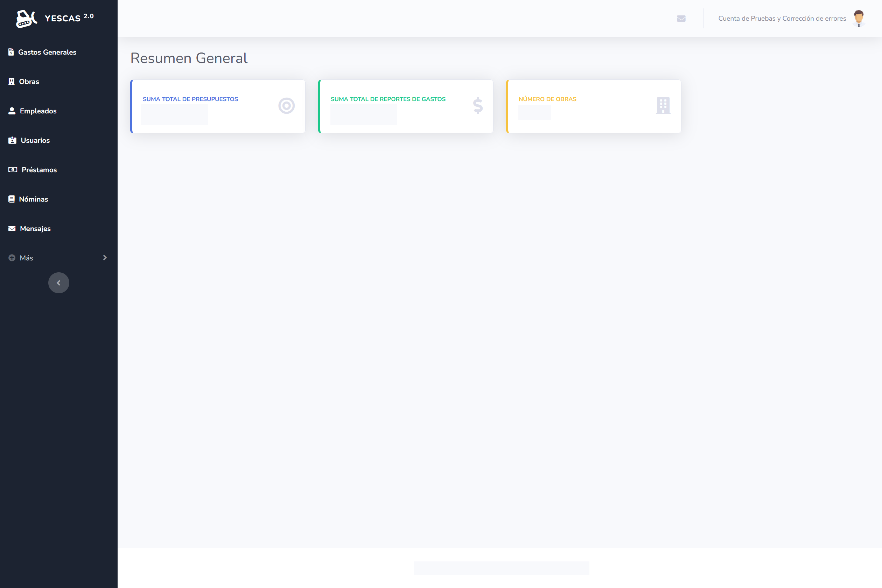The width and height of the screenshot is (882, 588).
Task: Click the Más plus-circle icon
Action: click(12, 258)
